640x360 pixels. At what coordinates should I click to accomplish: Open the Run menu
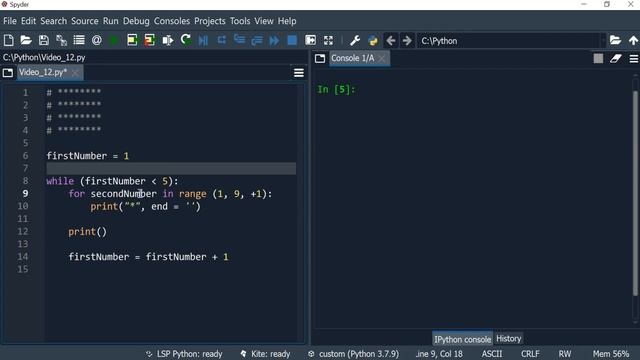click(111, 21)
